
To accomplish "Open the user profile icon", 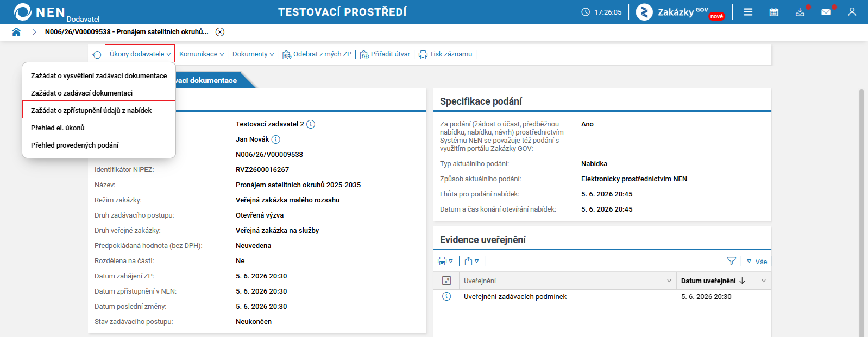I will (852, 12).
